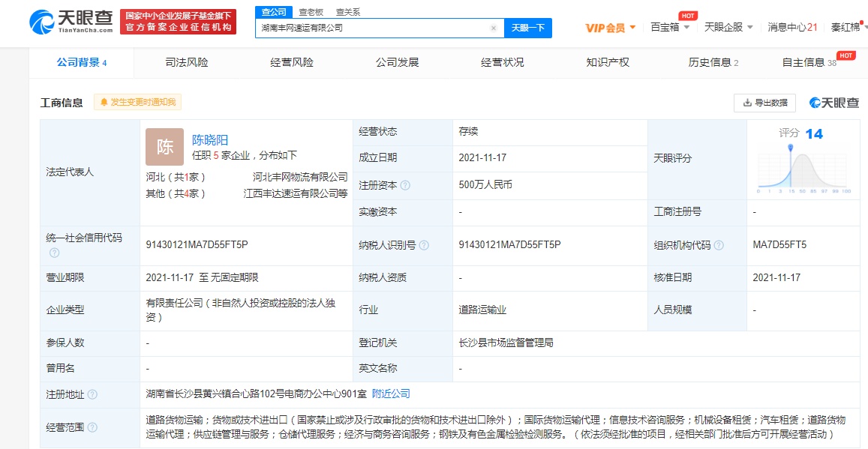Click the 存续 business status value

tap(468, 132)
